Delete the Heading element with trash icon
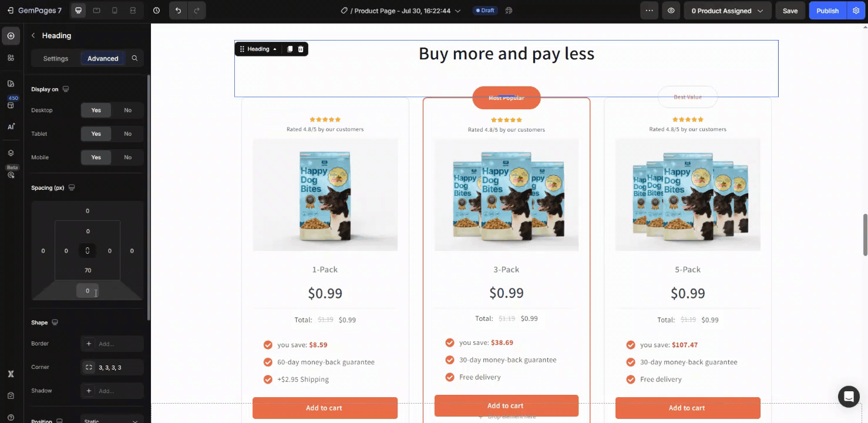 coord(301,49)
